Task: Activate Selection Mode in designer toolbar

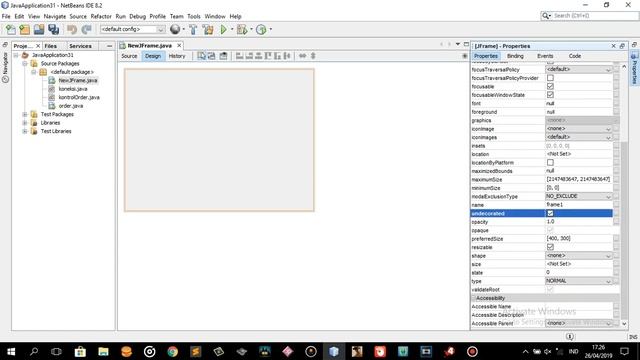Action: [x=202, y=56]
